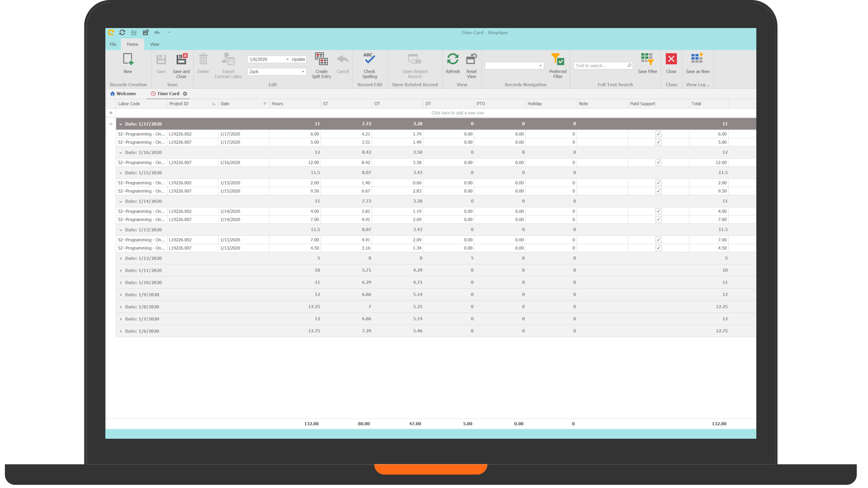Open the 1/6/2020 date picker dropdown
The image size is (868, 488).
click(287, 60)
